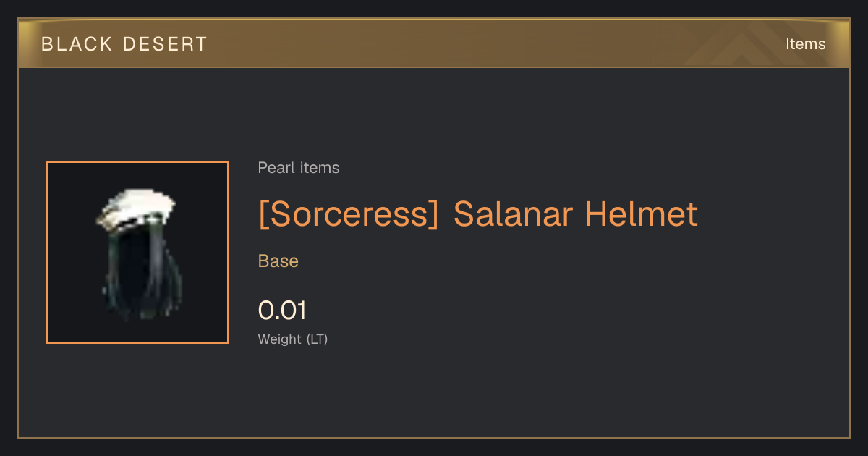Viewport: 868px width, 456px height.
Task: Click the 0.01 weight value
Action: tap(282, 311)
